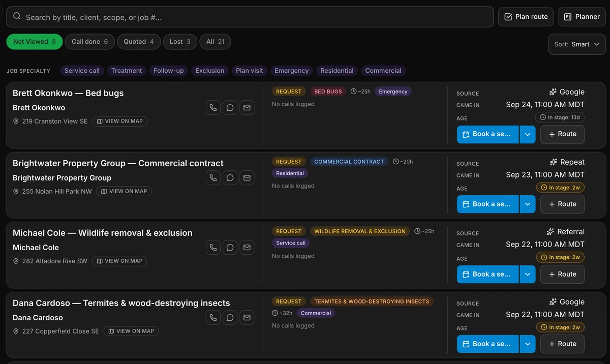The width and height of the screenshot is (610, 364).
Task: Open the Planner view
Action: click(x=582, y=17)
